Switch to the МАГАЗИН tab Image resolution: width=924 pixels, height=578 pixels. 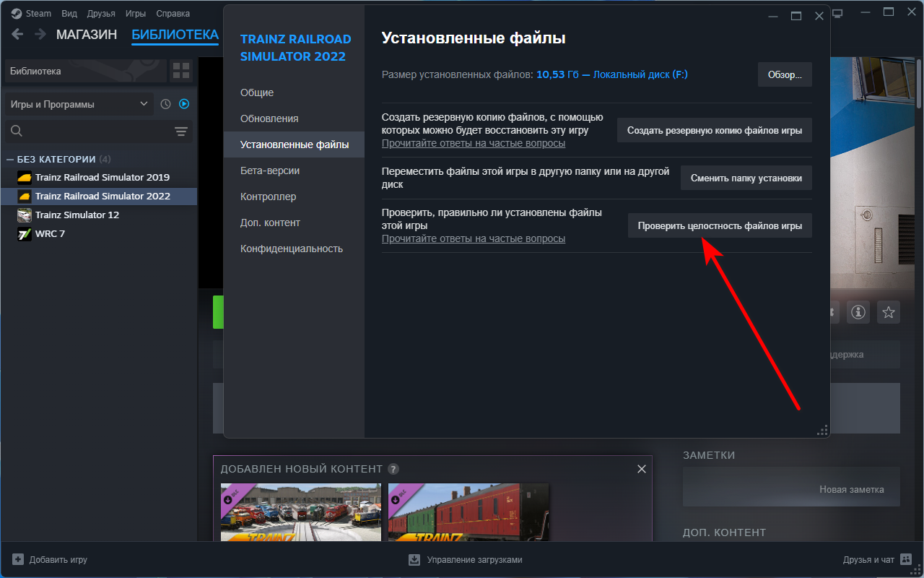pos(87,35)
